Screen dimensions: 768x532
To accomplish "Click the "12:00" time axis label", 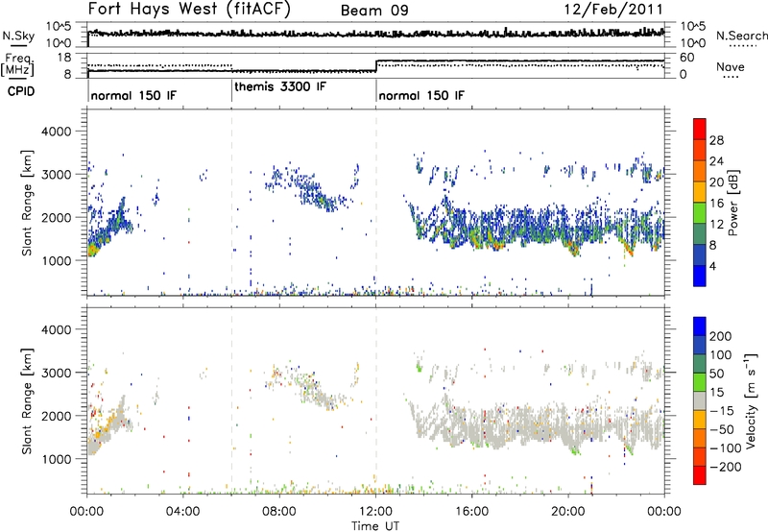I will pos(375,512).
